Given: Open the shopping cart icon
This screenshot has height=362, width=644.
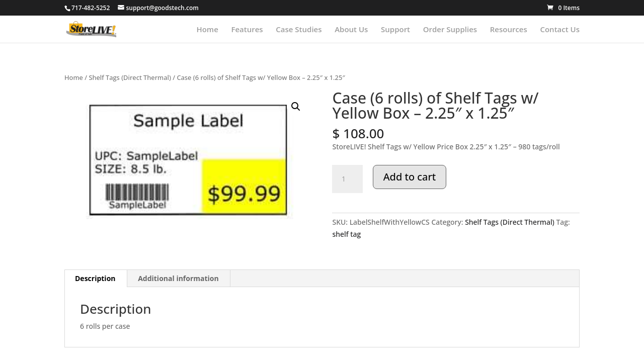Looking at the screenshot, I should pos(550,8).
